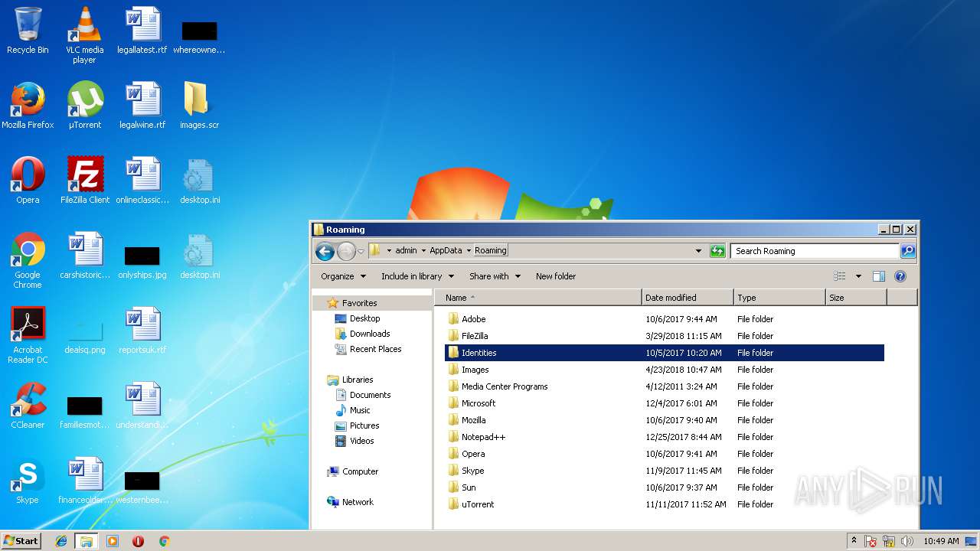980x551 pixels.
Task: Sort by Type column header
Action: pos(779,298)
